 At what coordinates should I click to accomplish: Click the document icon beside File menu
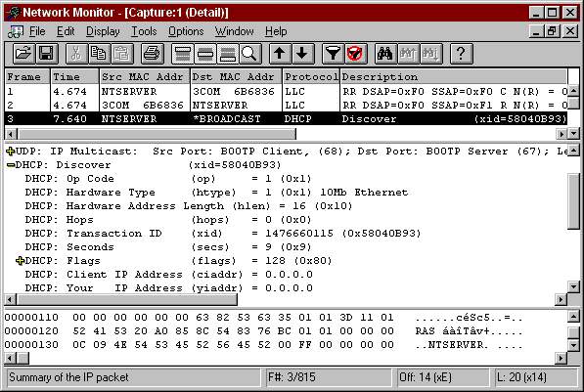[15, 31]
